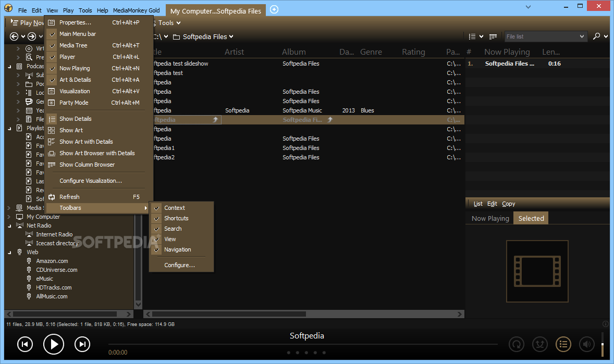The image size is (614, 364).
Task: Click the Party Mode icon
Action: point(52,103)
